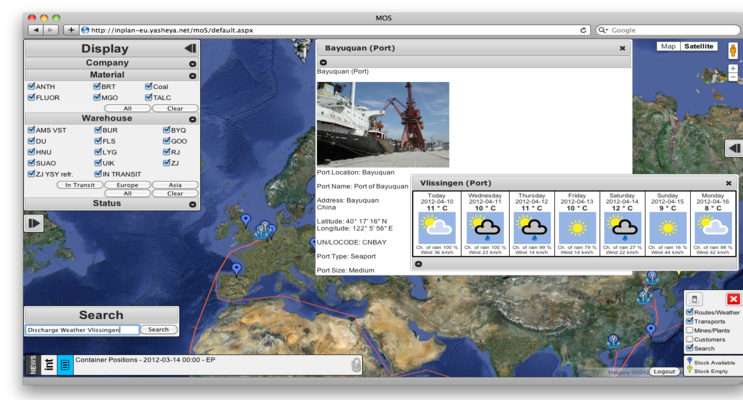The height and width of the screenshot is (400, 743).
Task: Click the Warehouse 'Clear' button
Action: point(175,193)
